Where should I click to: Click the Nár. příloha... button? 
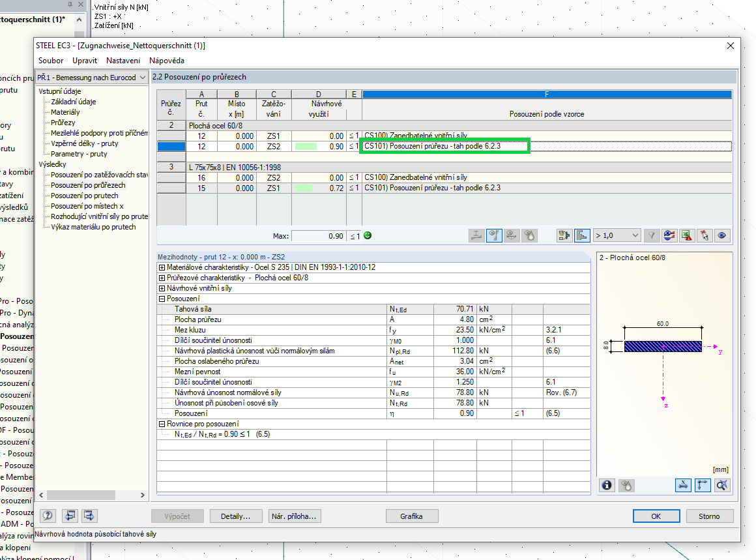pyautogui.click(x=294, y=516)
